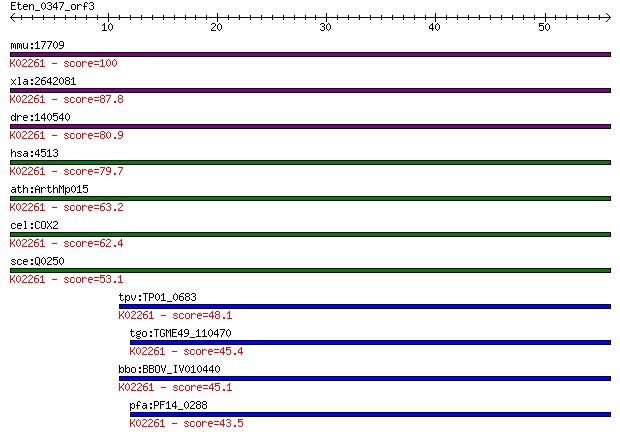This screenshot has height=437, width=620.
Task: Select the green bar under hsa:4513
Action: [310, 163]
